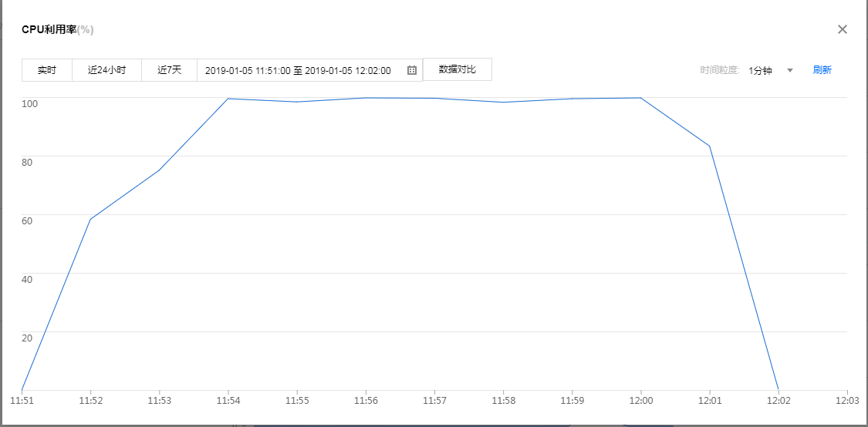Select the chart point at 11:57
This screenshot has height=427, width=868.
tap(434, 98)
